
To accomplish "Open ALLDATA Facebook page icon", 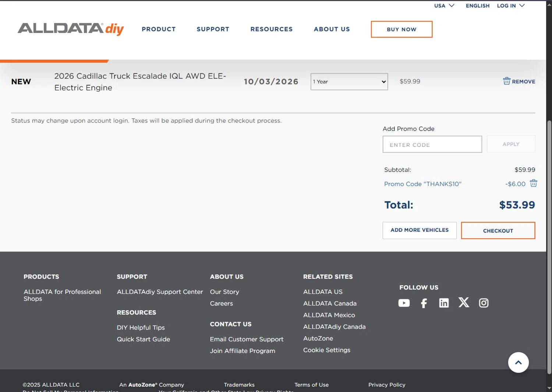I will (x=424, y=303).
